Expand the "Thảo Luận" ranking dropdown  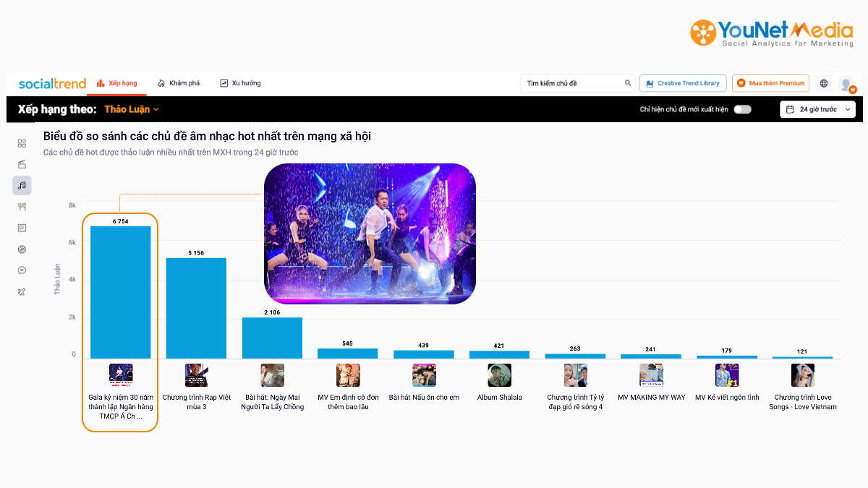point(131,109)
